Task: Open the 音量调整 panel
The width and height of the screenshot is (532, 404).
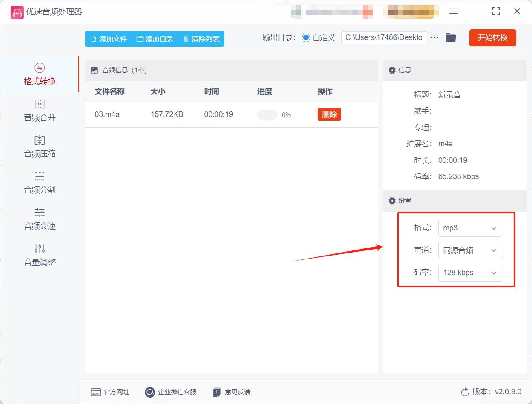Action: [40, 254]
